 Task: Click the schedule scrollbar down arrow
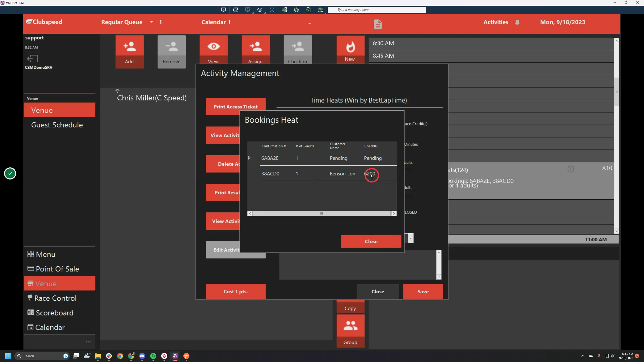(x=616, y=231)
